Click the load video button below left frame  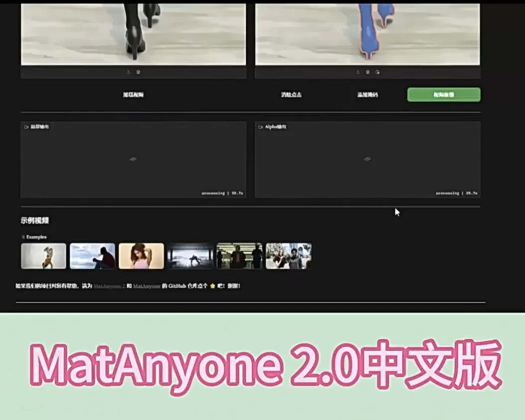pyautogui.click(x=133, y=95)
